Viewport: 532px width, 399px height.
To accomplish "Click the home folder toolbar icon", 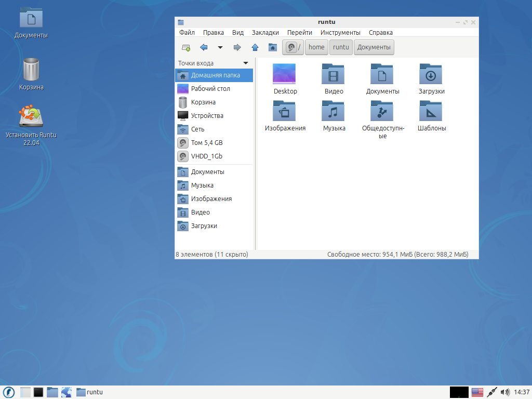I will coord(272,47).
